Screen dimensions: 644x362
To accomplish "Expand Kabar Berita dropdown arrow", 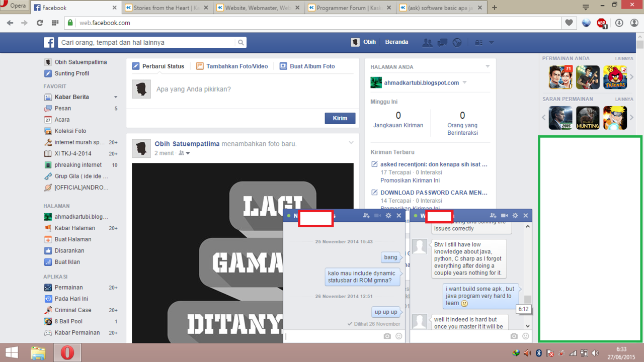I will point(116,97).
